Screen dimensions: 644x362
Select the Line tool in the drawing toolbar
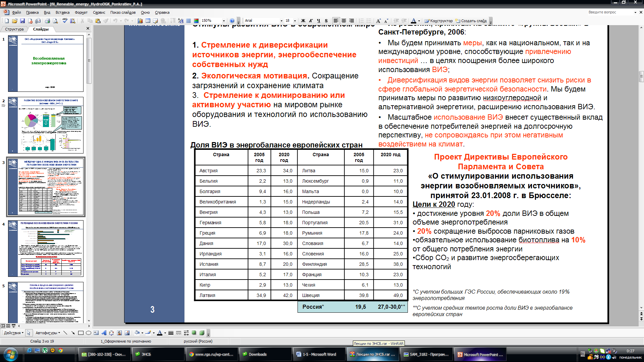[x=65, y=333]
